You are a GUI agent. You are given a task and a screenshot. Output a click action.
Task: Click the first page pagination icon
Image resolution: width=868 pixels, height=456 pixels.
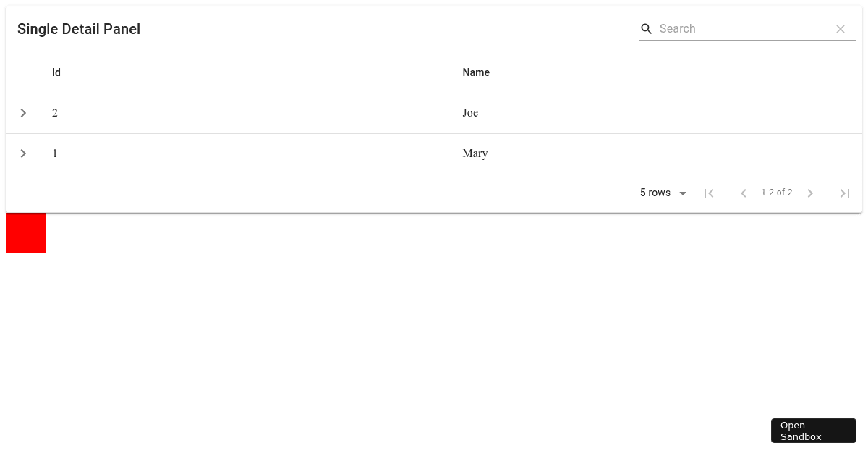pos(709,193)
